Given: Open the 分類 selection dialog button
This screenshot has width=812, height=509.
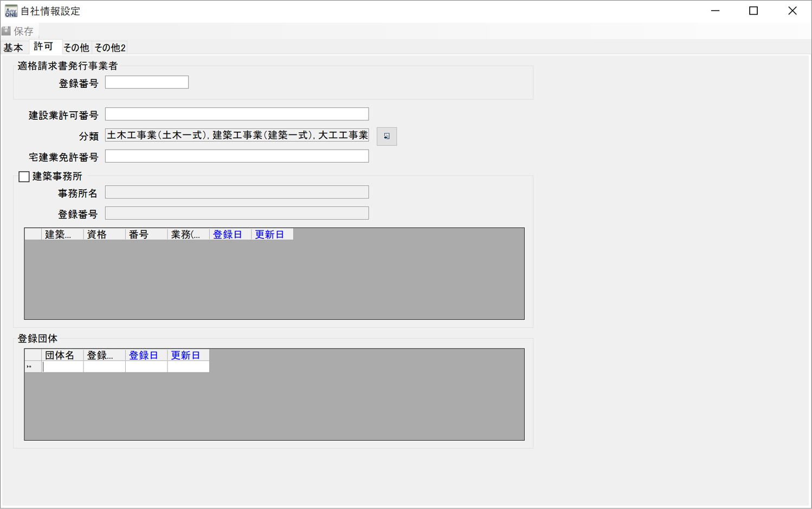Looking at the screenshot, I should pos(386,136).
